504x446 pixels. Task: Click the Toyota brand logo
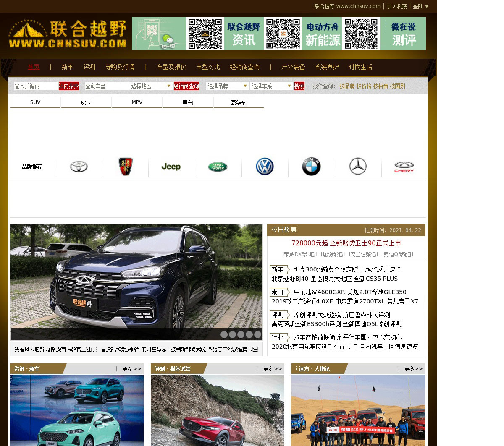[x=79, y=167]
